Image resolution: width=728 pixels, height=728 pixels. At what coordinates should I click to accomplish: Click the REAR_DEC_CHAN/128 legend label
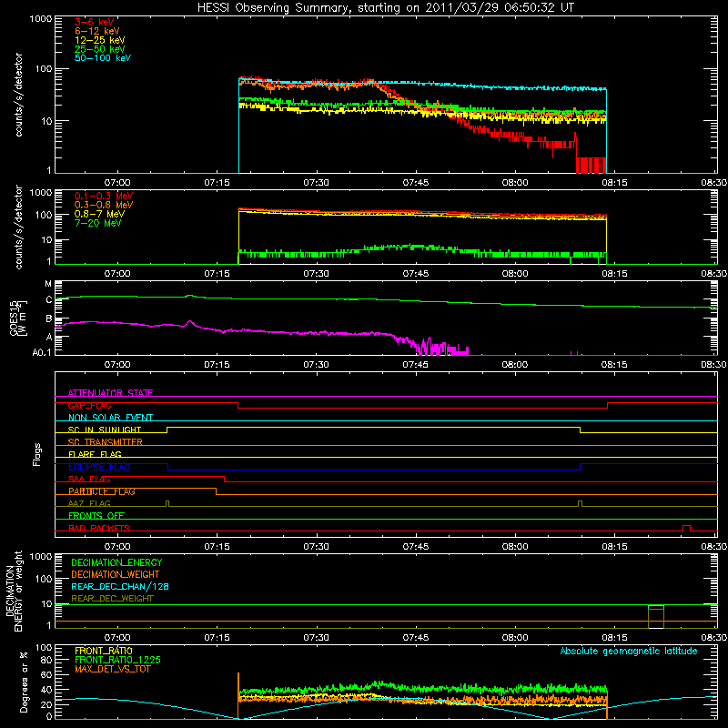pos(120,586)
